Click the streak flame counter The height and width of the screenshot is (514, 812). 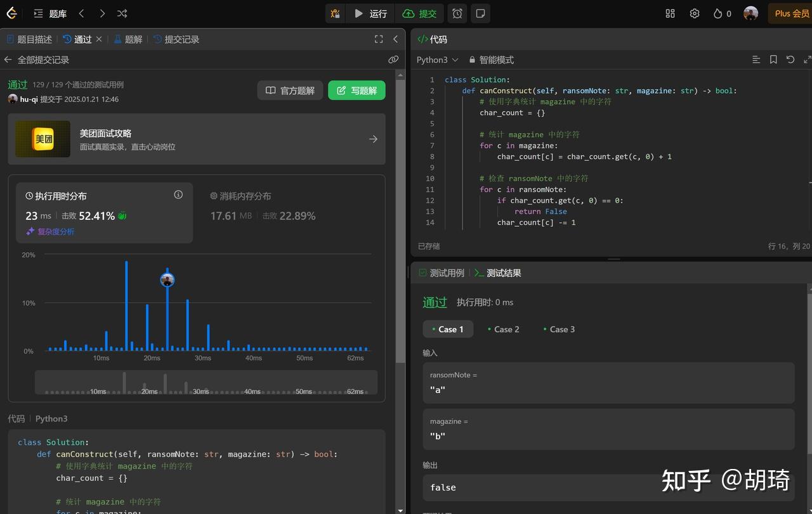click(x=723, y=13)
